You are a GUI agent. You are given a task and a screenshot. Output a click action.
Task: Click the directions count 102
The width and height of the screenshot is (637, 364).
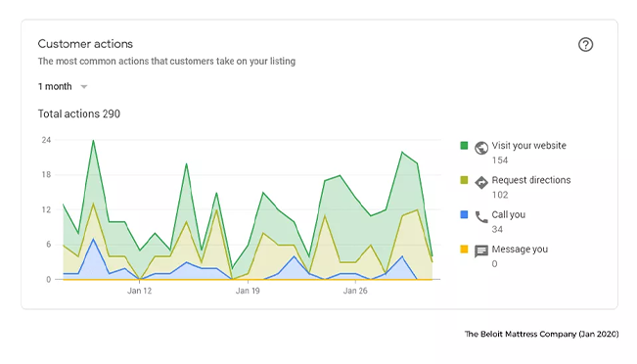[x=500, y=195]
